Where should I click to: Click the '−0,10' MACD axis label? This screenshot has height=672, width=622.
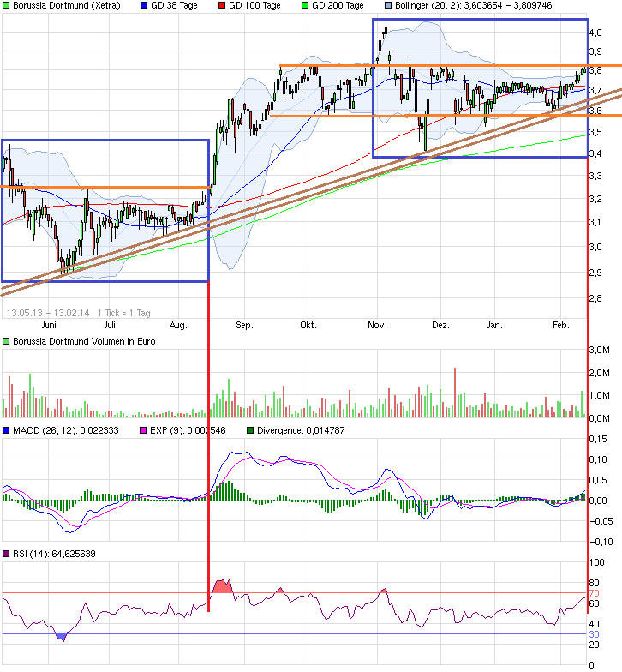(x=601, y=542)
